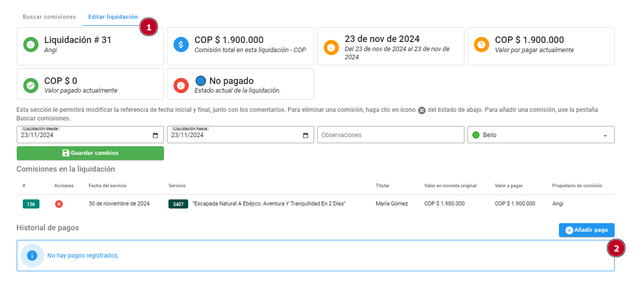Viewport: 644px width, 292px height.
Task: Click the green info icon beside Liquidación # 31
Action: (31, 45)
